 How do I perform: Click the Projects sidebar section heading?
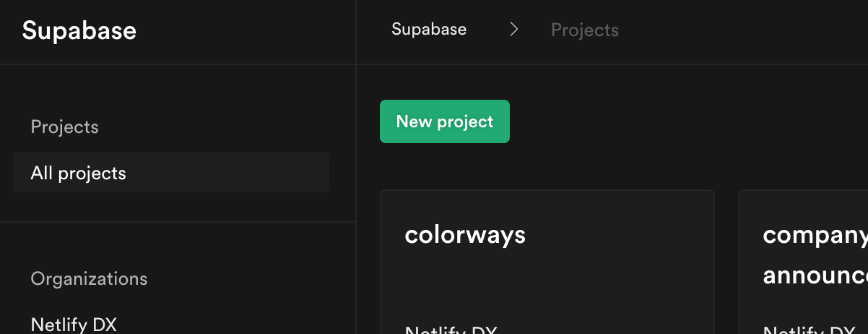click(64, 127)
